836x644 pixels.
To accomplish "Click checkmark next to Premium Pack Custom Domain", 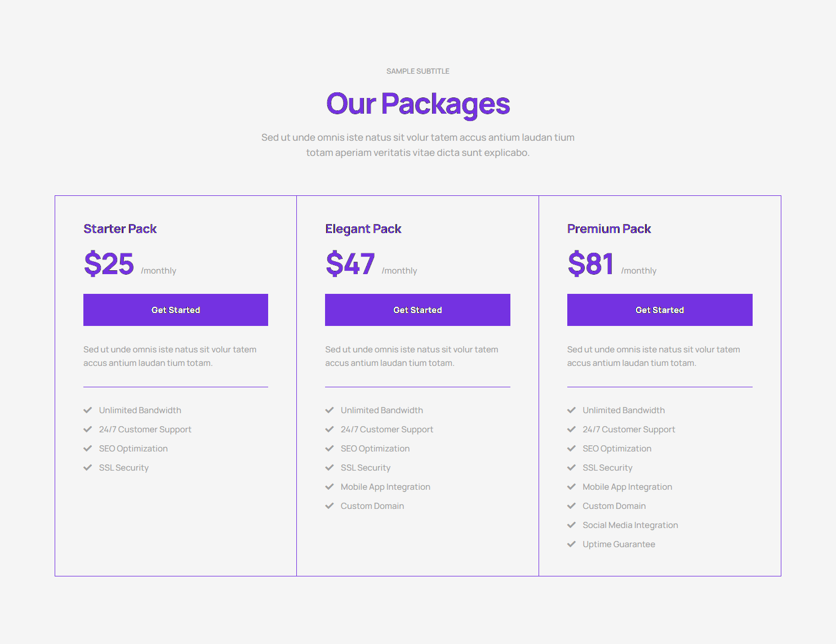I will tap(571, 506).
